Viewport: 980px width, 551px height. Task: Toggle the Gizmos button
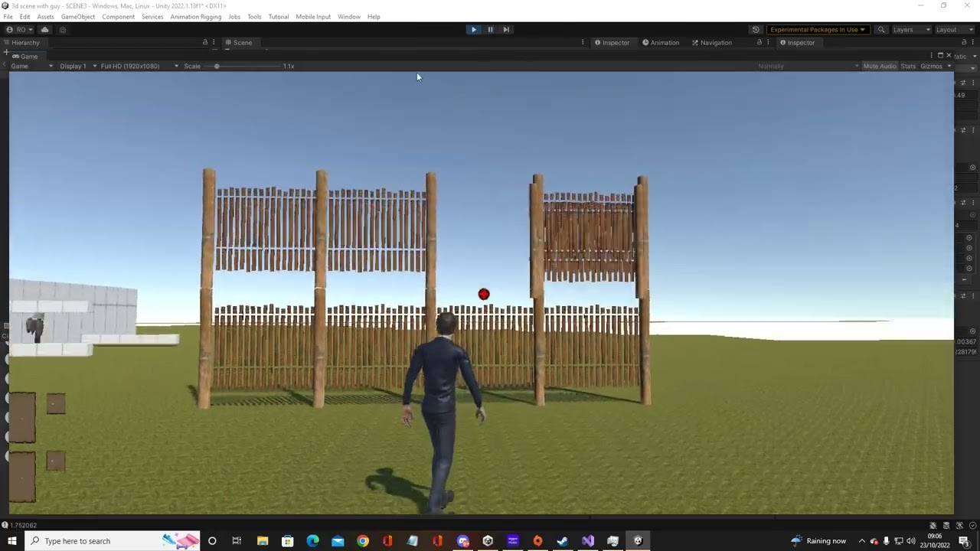(931, 67)
